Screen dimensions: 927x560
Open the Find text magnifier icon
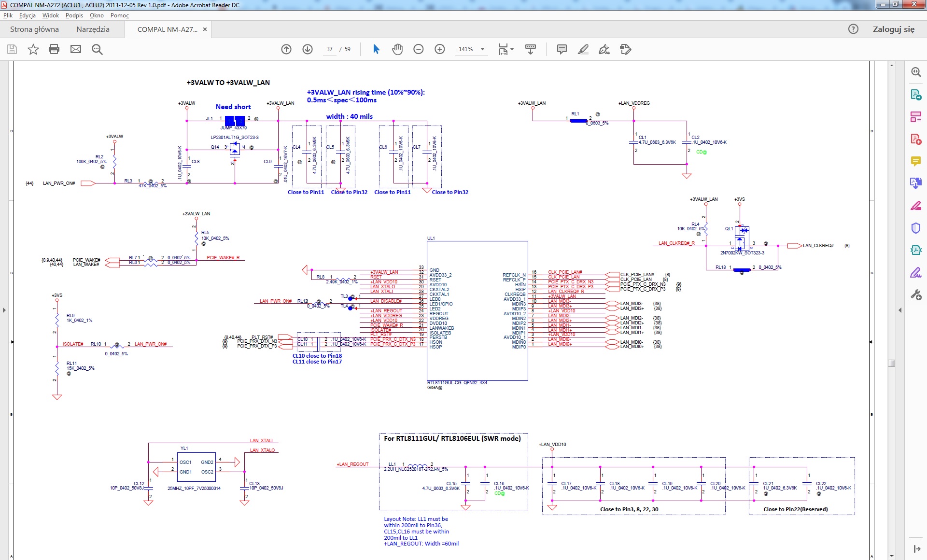[97, 49]
